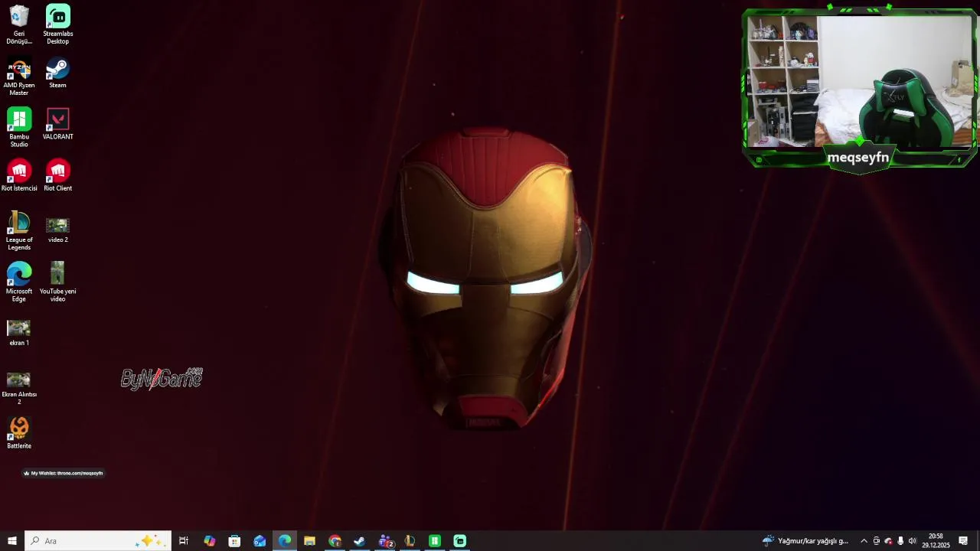Open Streamlabs Desktop from the taskbar

(460, 541)
